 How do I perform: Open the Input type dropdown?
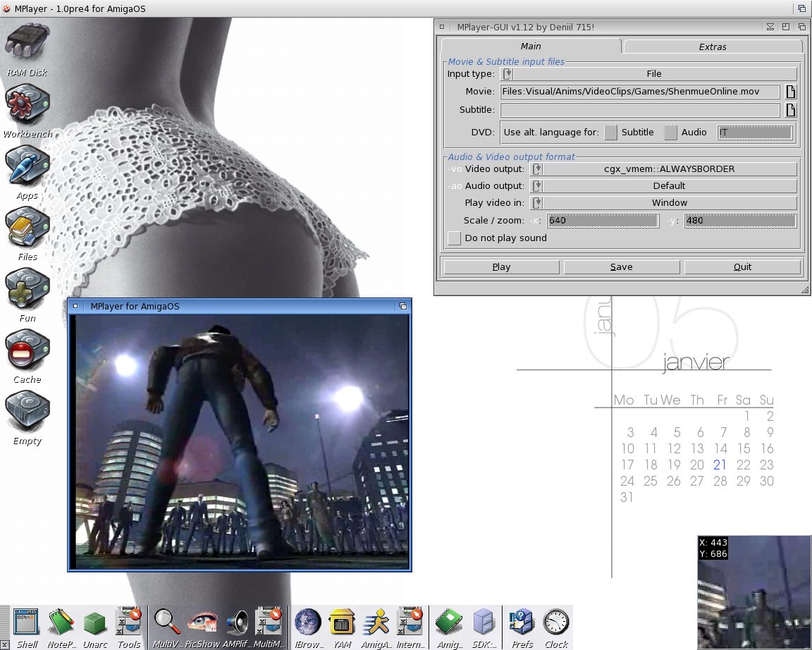click(x=648, y=74)
